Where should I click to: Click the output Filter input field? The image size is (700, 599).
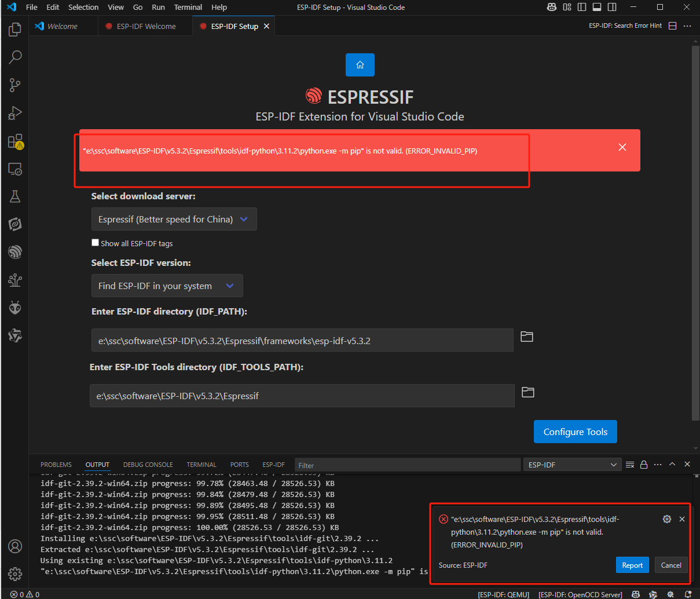coord(408,465)
